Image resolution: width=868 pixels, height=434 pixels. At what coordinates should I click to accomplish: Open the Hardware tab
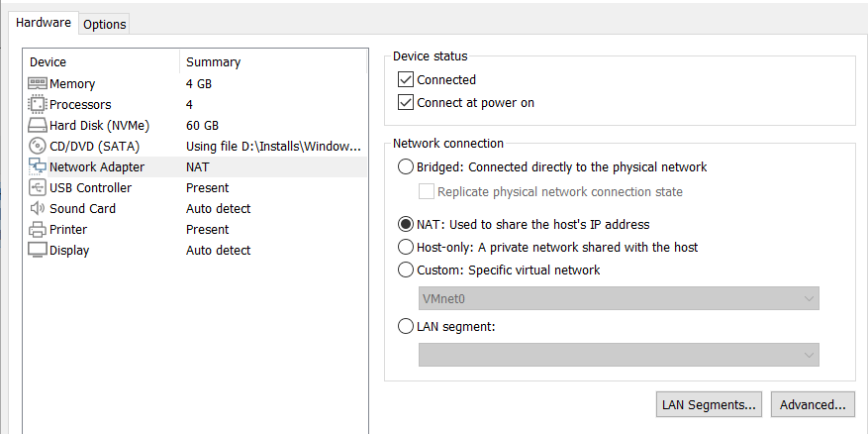point(44,22)
